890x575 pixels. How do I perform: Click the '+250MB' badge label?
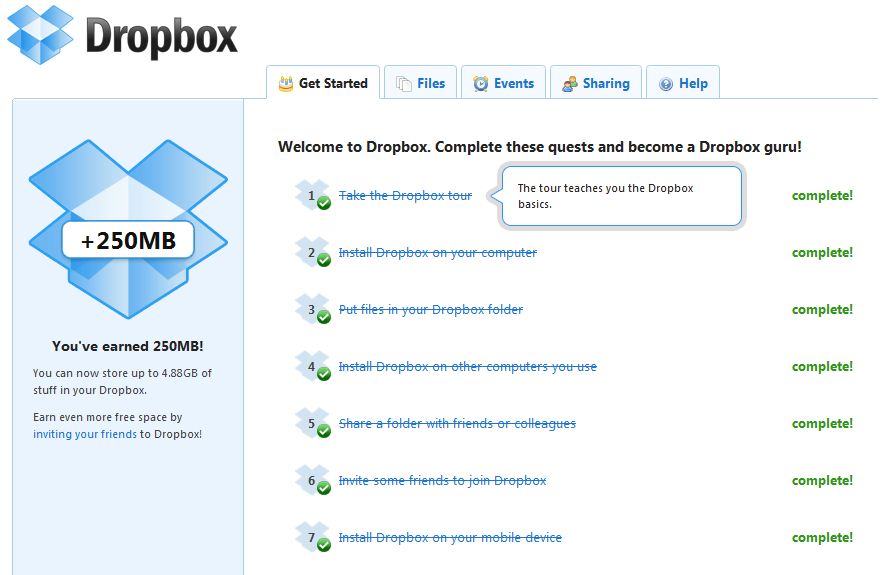(x=128, y=240)
